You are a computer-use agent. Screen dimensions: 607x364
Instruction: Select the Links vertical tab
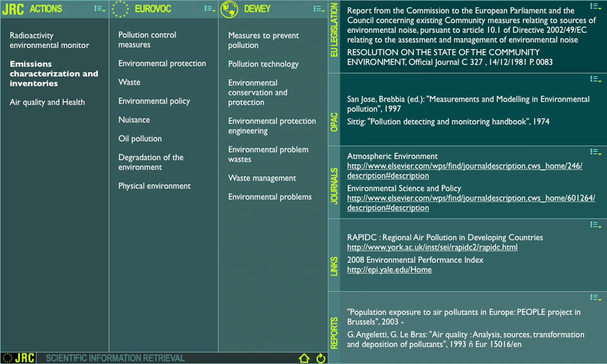point(334,266)
